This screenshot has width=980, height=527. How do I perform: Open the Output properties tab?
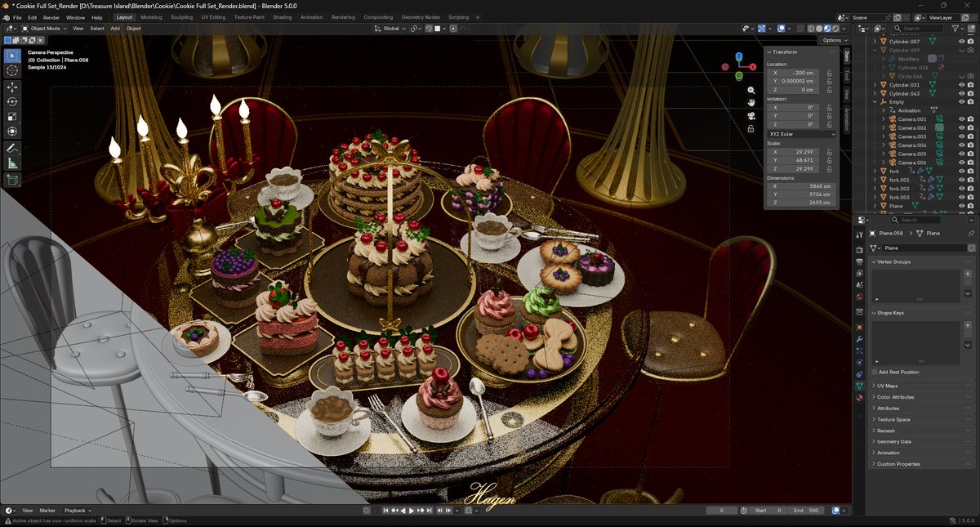pos(859,261)
